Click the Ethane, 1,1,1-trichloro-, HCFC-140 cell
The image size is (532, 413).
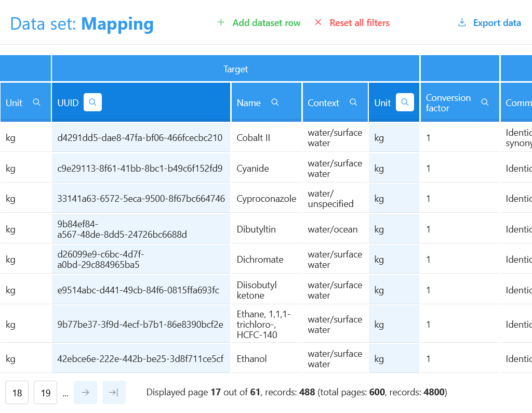coord(267,325)
